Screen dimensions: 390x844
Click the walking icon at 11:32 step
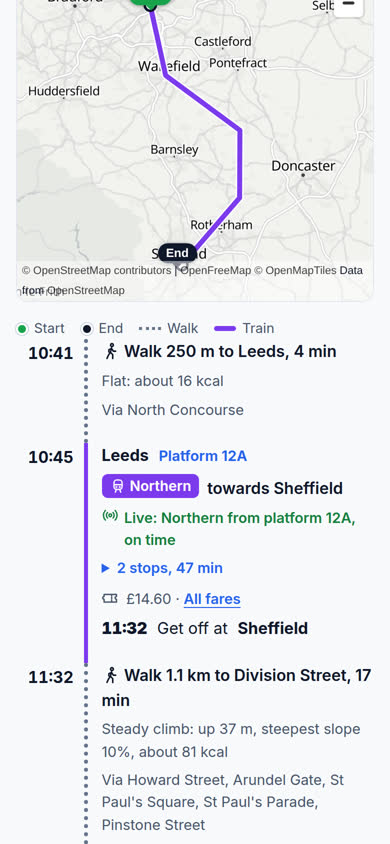tap(111, 675)
